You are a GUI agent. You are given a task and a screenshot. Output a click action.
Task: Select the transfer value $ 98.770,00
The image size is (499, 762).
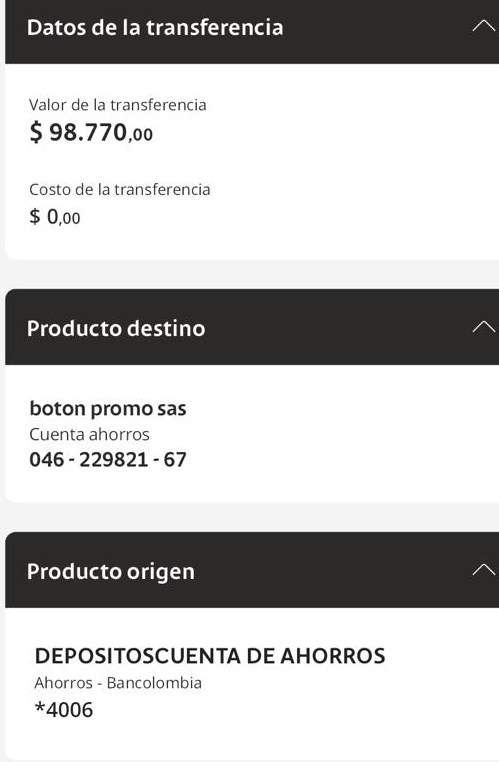pyautogui.click(x=91, y=132)
